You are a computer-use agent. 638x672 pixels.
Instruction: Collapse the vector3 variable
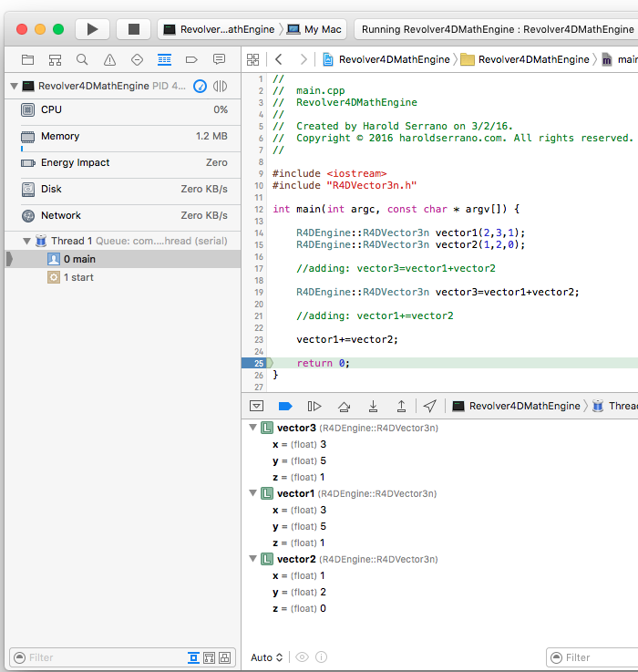coord(253,428)
